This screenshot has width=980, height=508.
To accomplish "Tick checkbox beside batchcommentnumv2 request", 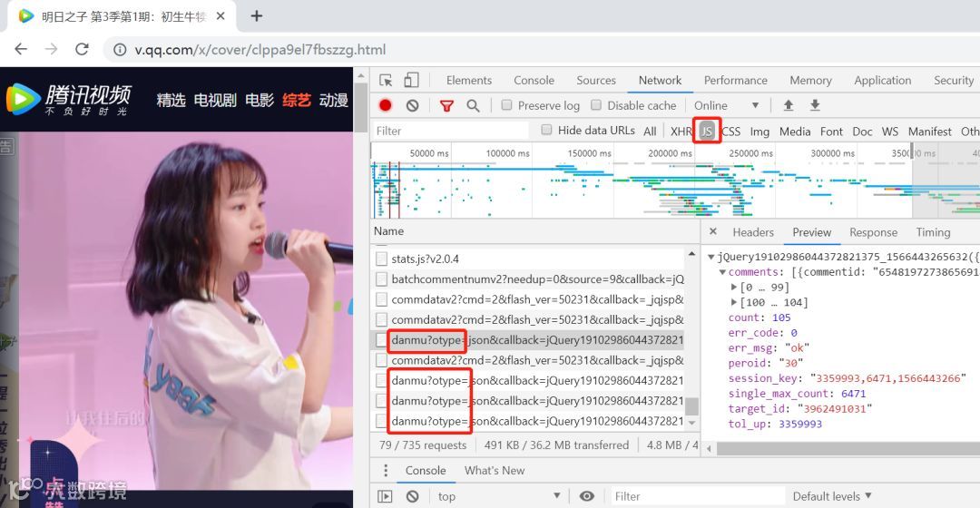I will pos(381,279).
